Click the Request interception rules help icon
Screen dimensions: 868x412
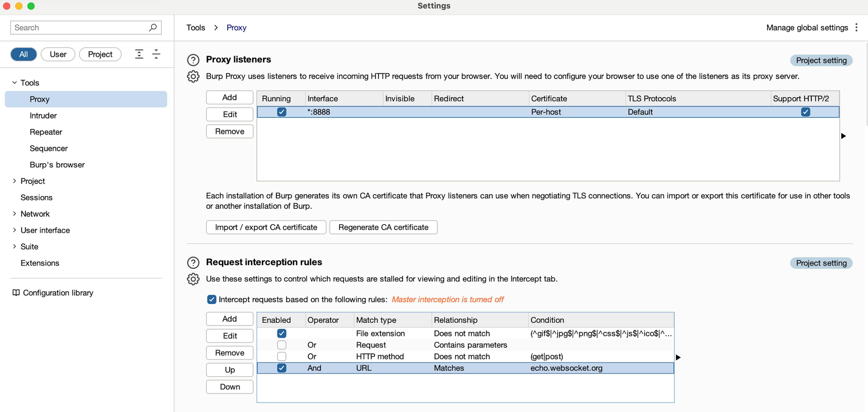[x=193, y=263]
